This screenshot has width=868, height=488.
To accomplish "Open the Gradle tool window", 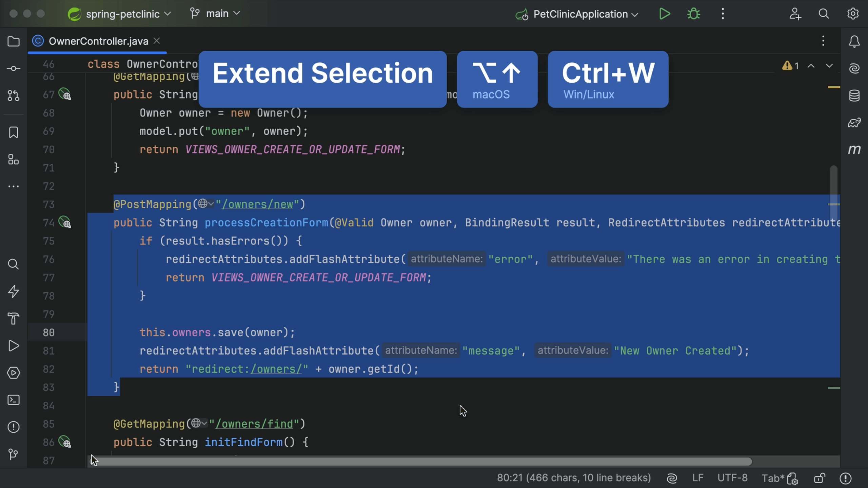I will coord(854,123).
